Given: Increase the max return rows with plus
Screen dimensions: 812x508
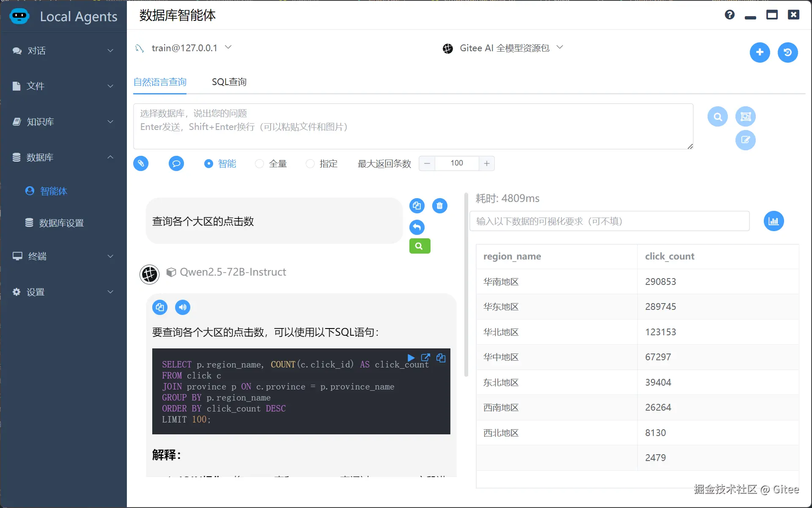Looking at the screenshot, I should pyautogui.click(x=487, y=163).
